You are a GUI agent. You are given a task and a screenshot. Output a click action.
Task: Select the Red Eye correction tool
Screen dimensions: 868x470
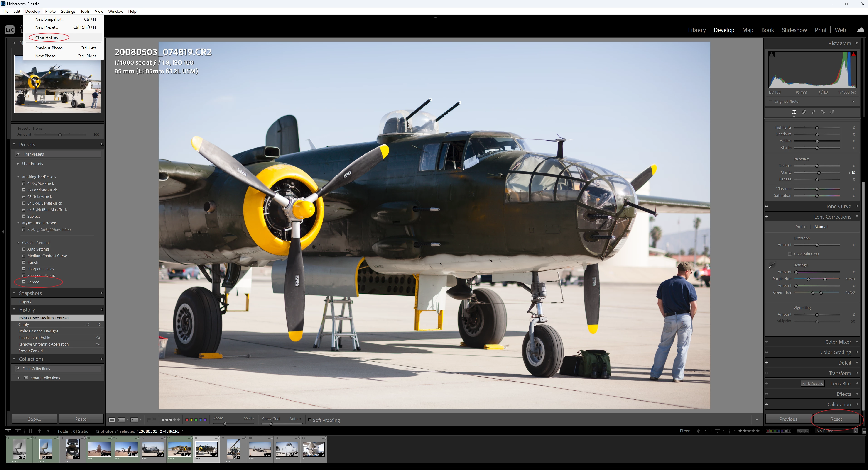point(823,112)
